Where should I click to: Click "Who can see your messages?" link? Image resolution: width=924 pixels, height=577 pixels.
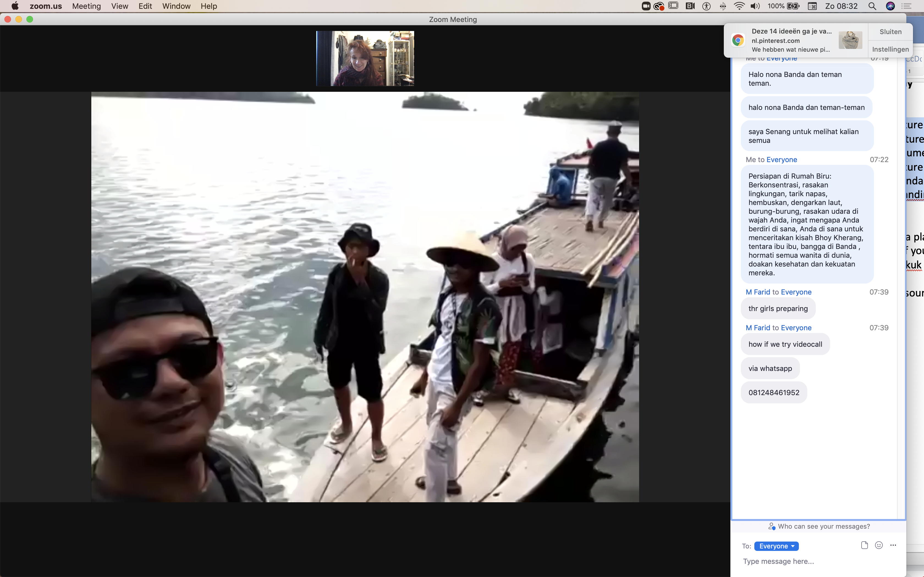824,526
